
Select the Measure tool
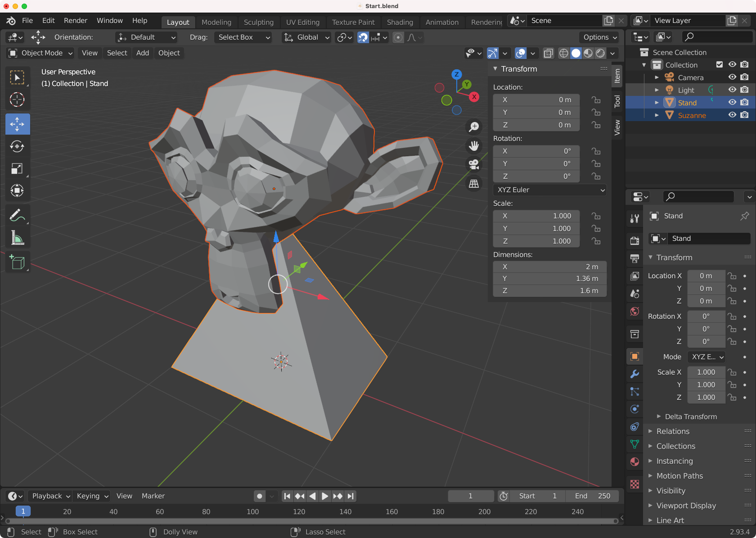17,238
